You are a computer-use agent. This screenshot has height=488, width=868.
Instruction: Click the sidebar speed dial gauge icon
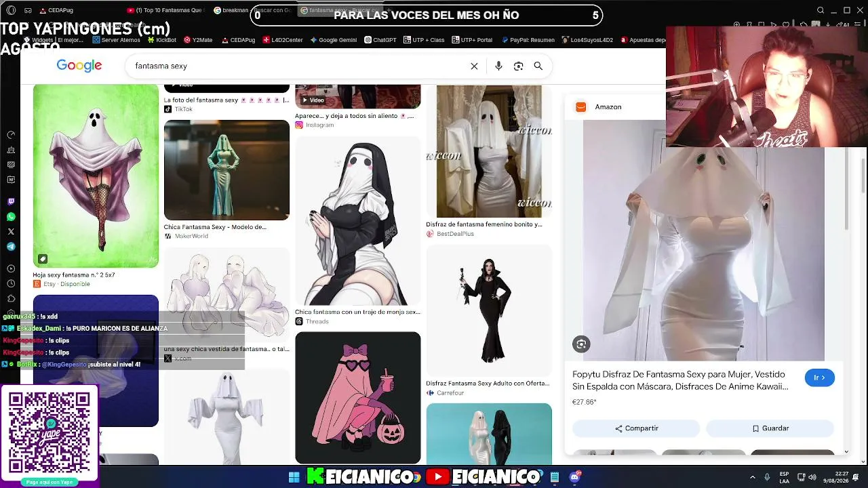click(x=11, y=135)
